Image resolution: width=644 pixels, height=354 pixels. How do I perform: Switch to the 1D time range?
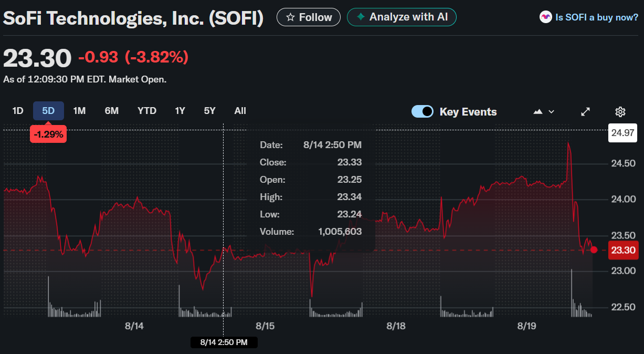(x=17, y=111)
